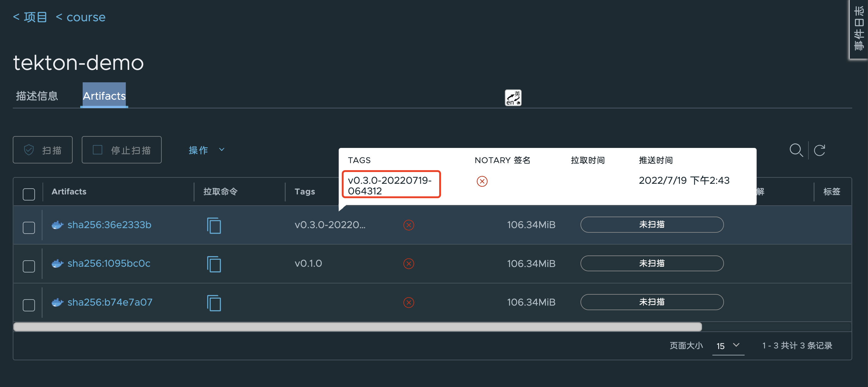Open the page size 15 dropdown
This screenshot has height=387, width=868.
(728, 346)
